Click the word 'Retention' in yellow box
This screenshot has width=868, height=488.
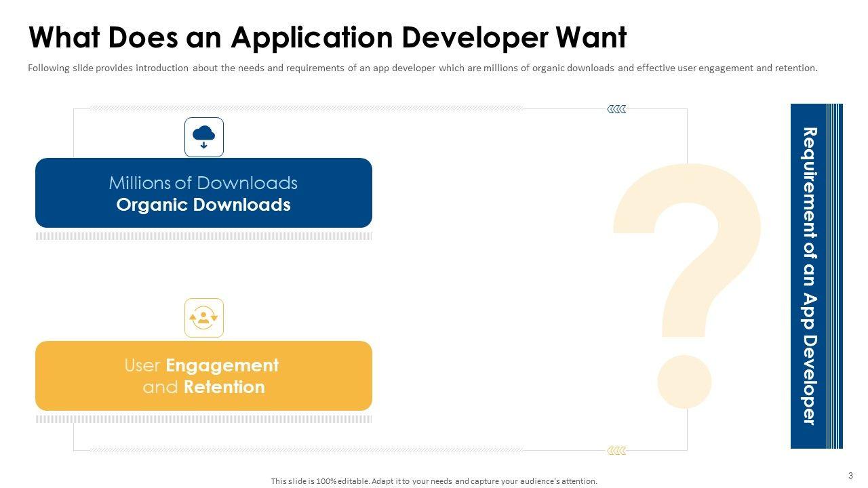224,388
